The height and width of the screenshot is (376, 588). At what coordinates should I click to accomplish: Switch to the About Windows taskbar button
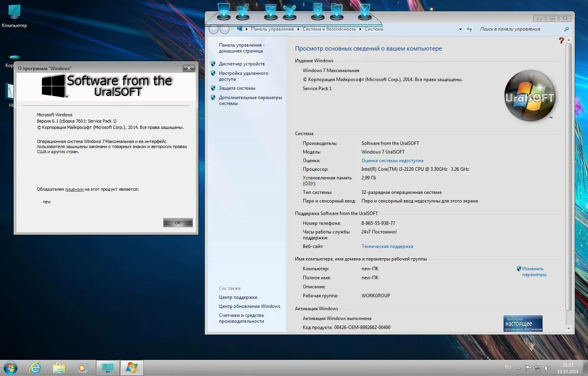(x=132, y=368)
